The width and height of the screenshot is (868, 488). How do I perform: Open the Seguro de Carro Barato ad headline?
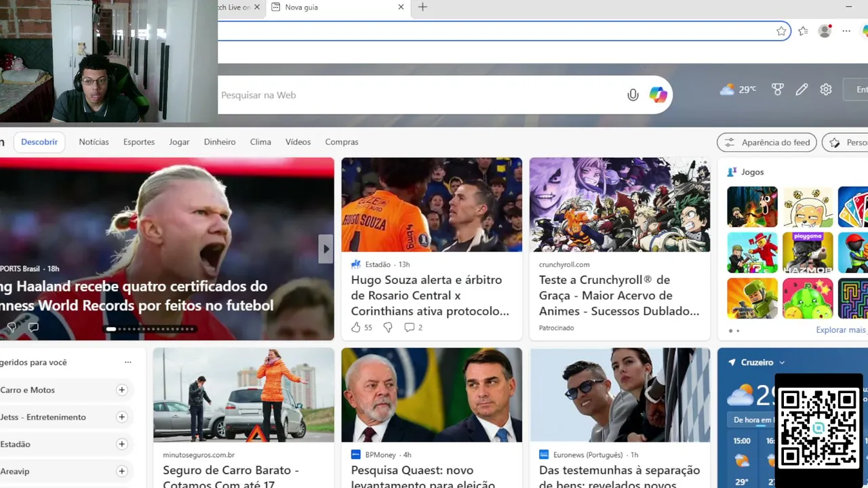[231, 476]
